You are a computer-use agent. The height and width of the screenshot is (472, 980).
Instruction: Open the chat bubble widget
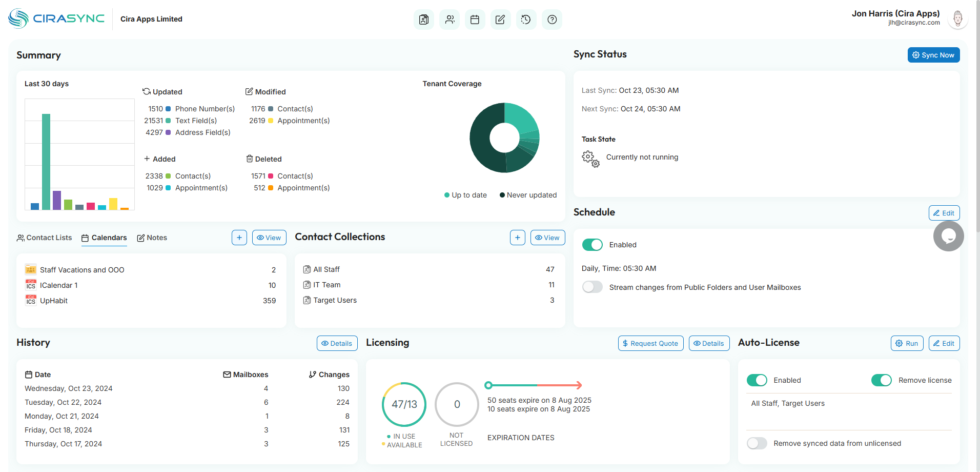pos(948,236)
